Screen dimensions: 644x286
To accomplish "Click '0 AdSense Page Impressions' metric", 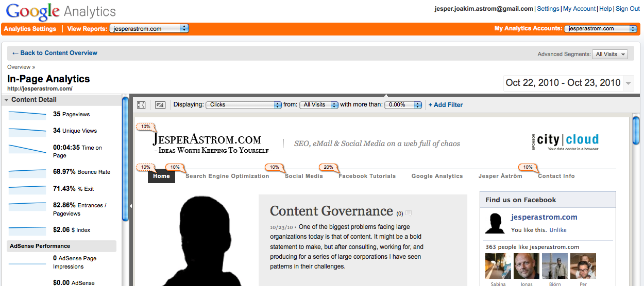I will (75, 262).
